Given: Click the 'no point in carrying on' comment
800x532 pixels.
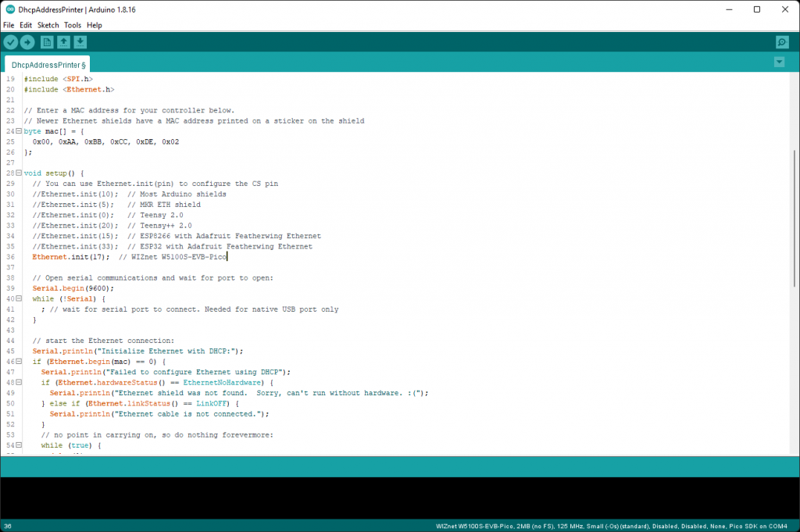Looking at the screenshot, I should [x=157, y=434].
